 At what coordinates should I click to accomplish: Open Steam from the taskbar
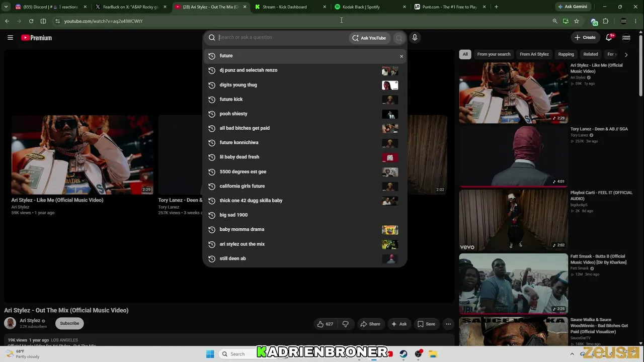404,354
